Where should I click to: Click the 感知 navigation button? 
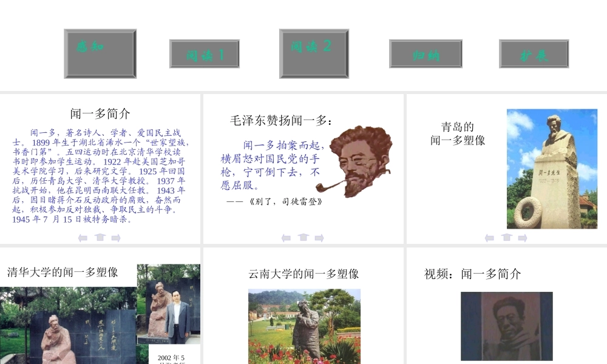(100, 54)
